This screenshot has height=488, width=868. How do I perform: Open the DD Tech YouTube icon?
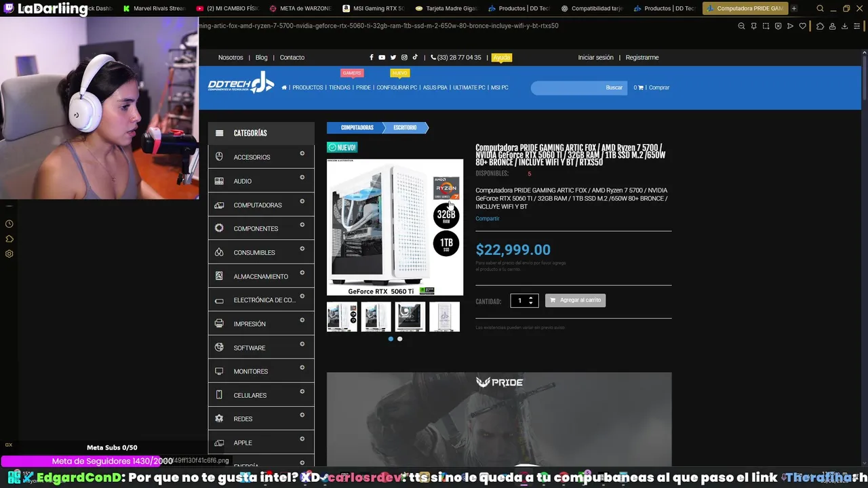(x=382, y=58)
